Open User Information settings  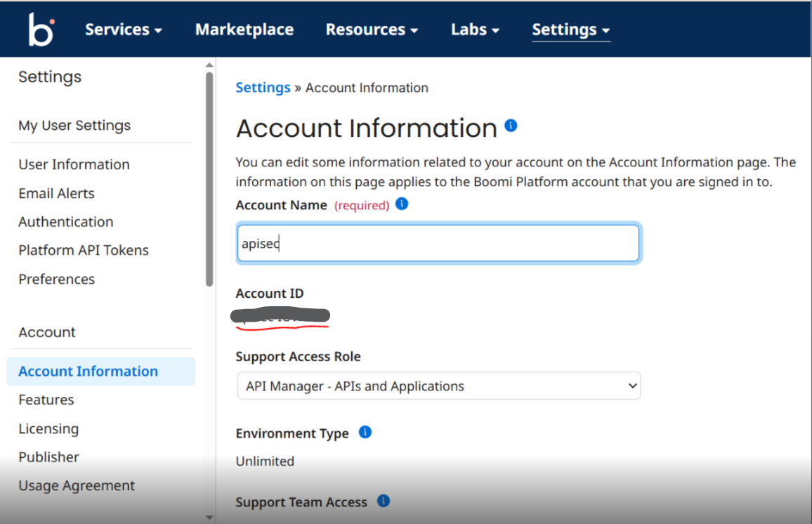[74, 164]
